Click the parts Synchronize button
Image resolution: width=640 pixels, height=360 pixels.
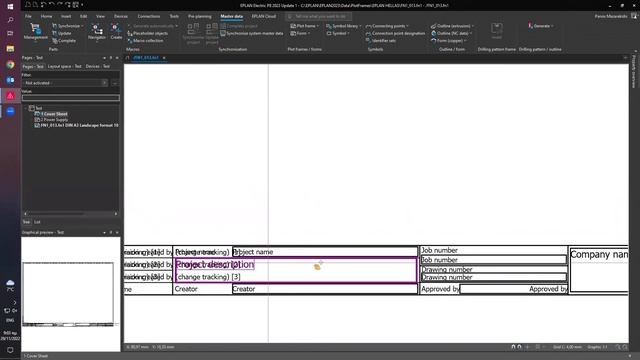[67, 26]
